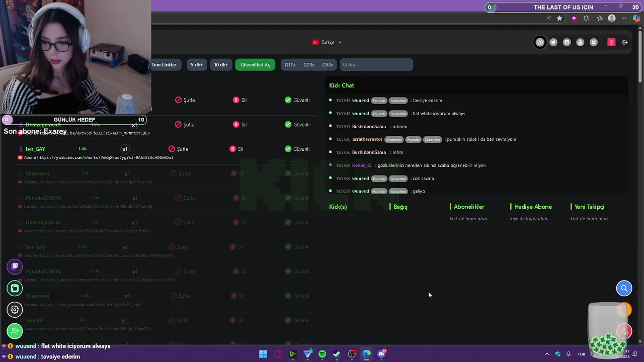Open the Twitter icon in the header
644x362 pixels.
pyautogui.click(x=553, y=42)
